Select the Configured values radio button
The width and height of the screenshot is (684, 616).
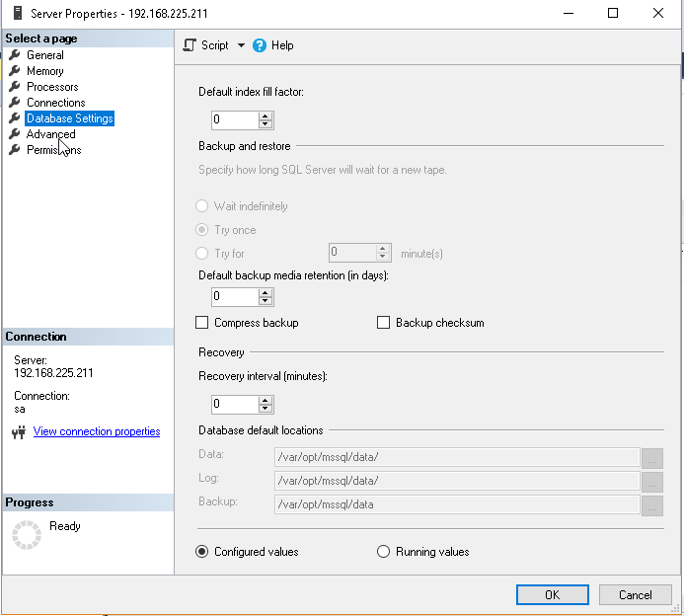point(202,552)
